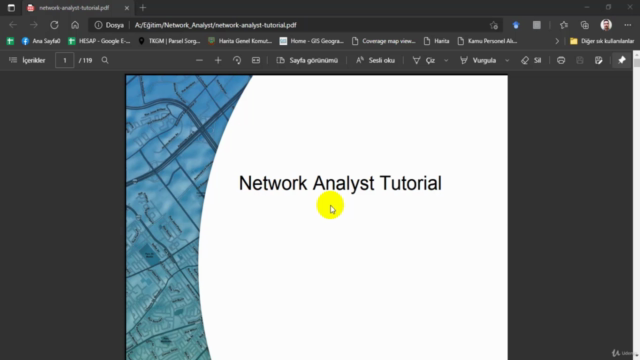Image resolution: width=640 pixels, height=360 pixels.
Task: Select the Sil erase tool
Action: pyautogui.click(x=531, y=60)
